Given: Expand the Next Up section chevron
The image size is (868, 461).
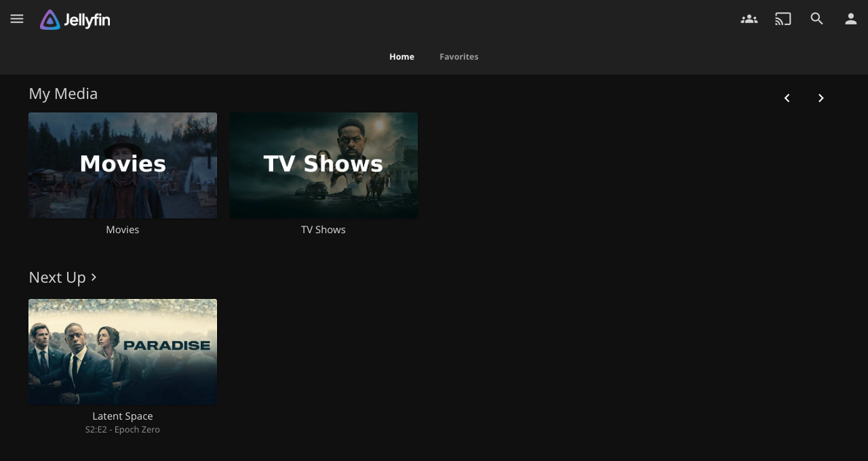Looking at the screenshot, I should click(93, 277).
